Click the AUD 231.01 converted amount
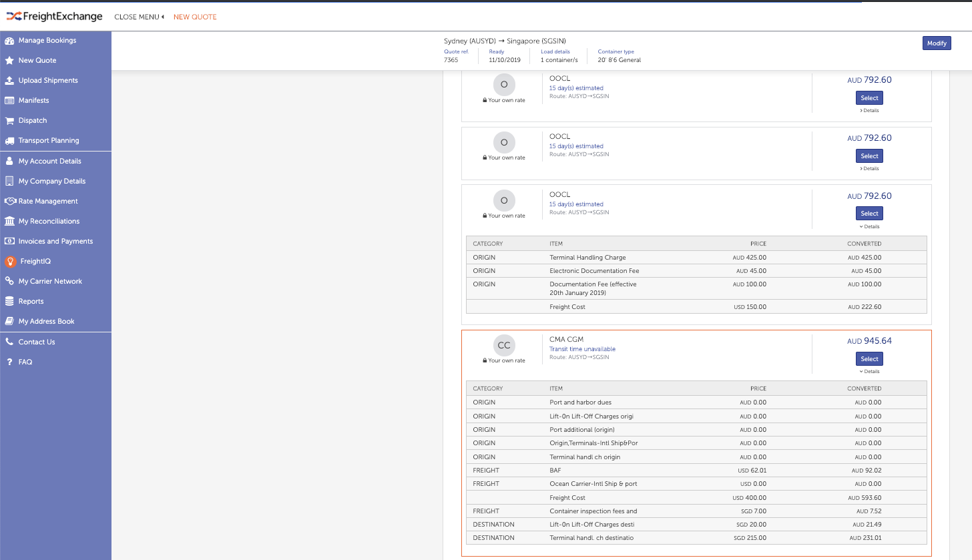 (865, 538)
